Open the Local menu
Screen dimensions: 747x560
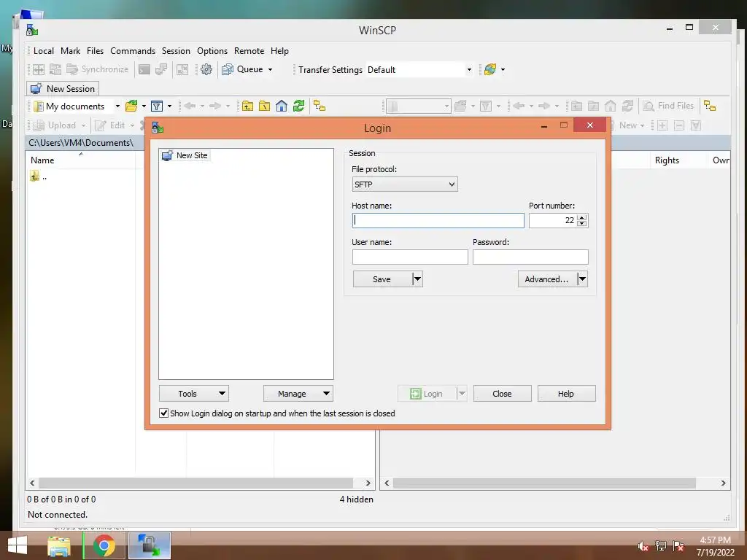[43, 51]
